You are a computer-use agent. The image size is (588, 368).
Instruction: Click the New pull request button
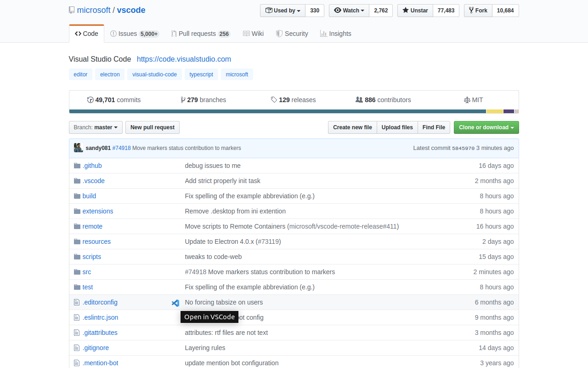153,127
